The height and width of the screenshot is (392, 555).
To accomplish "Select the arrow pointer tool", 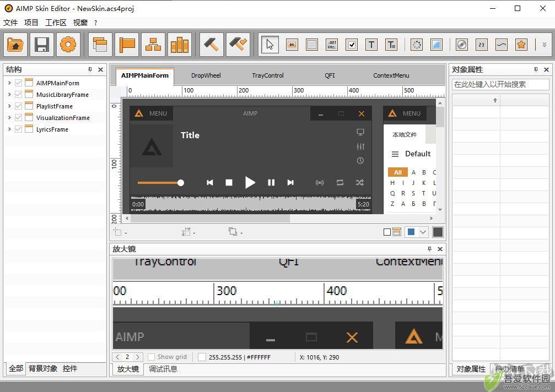I will pyautogui.click(x=270, y=45).
